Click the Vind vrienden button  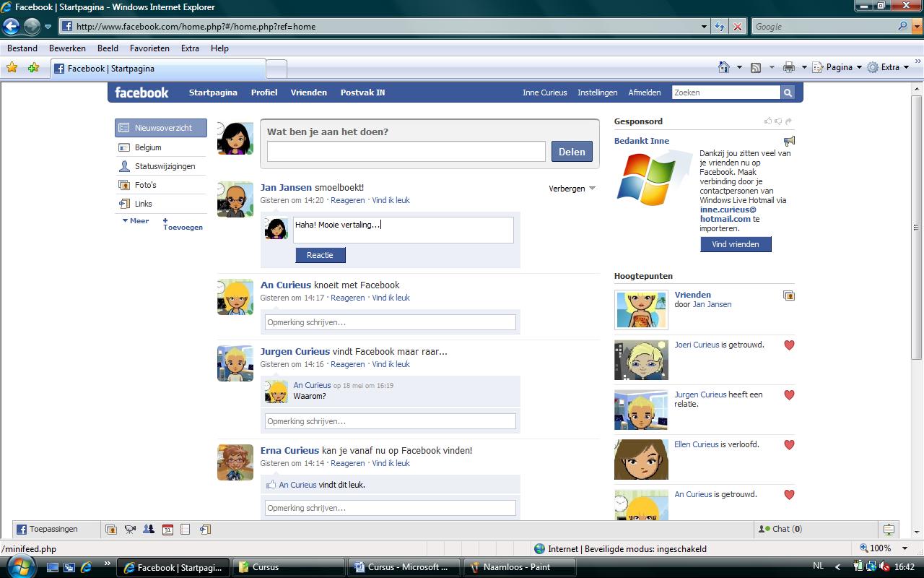736,244
